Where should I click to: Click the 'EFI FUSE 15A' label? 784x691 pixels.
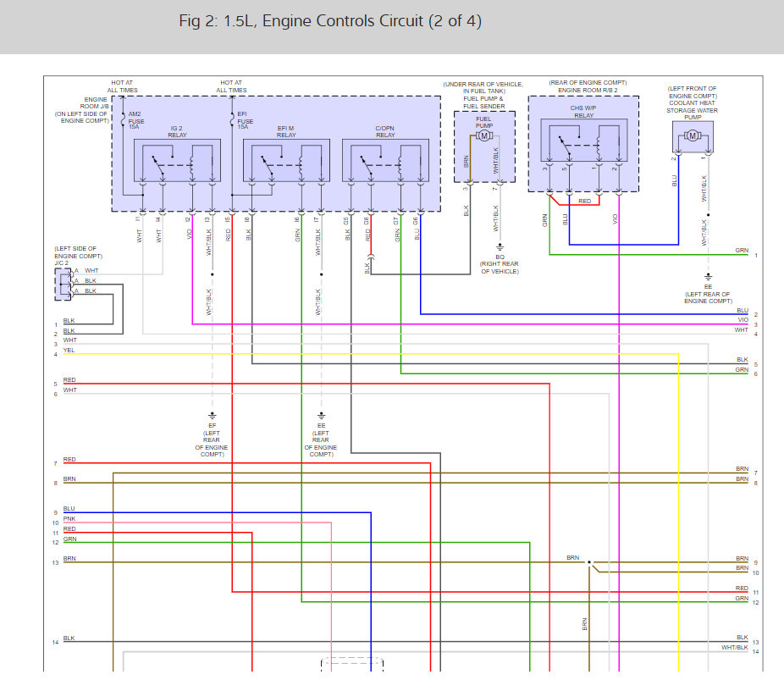click(245, 120)
